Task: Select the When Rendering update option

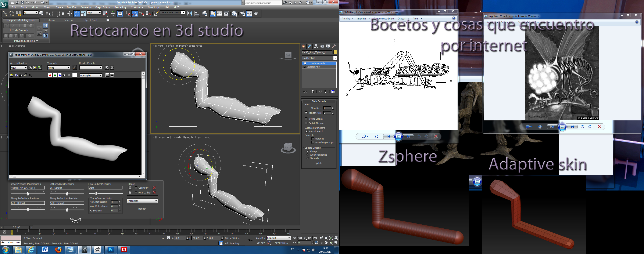Action: click(308, 155)
